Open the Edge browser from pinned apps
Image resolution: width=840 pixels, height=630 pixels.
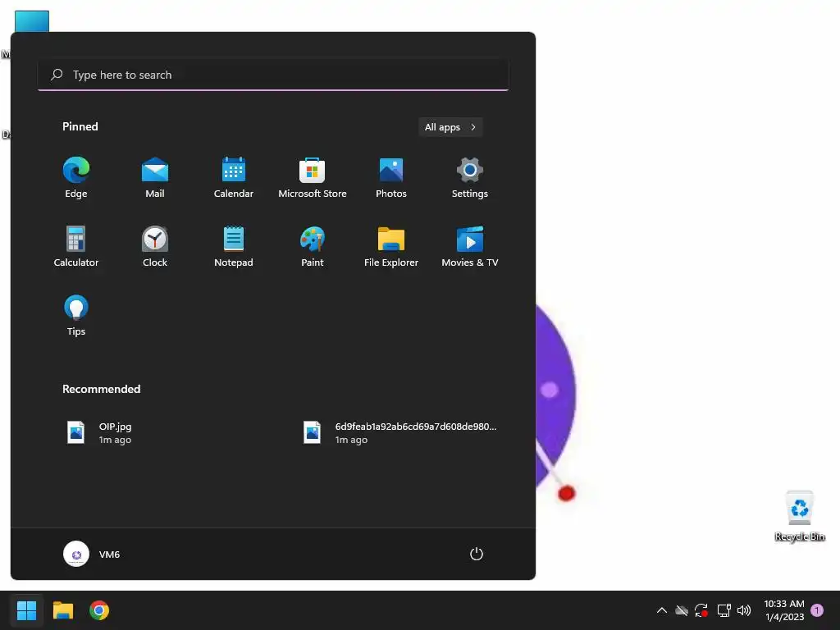point(76,178)
